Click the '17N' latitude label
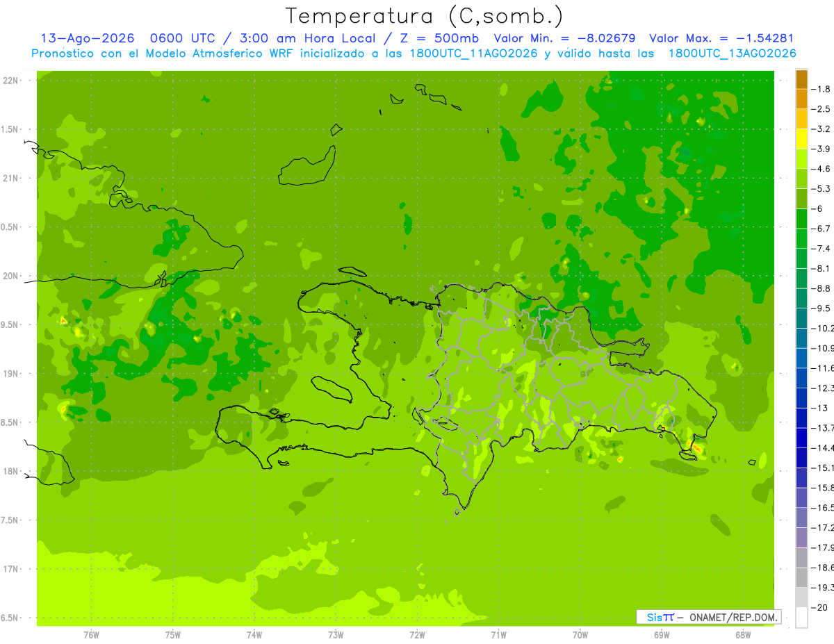 click(10, 569)
